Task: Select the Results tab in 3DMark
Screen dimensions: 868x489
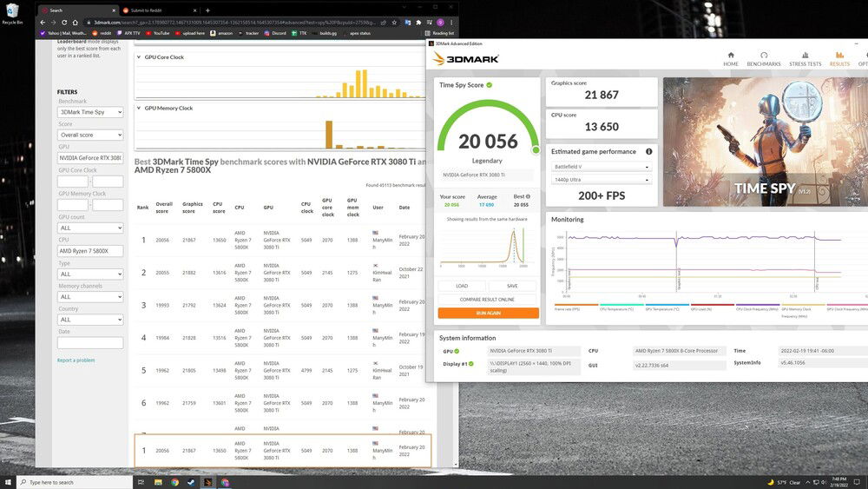Action: 839,57
